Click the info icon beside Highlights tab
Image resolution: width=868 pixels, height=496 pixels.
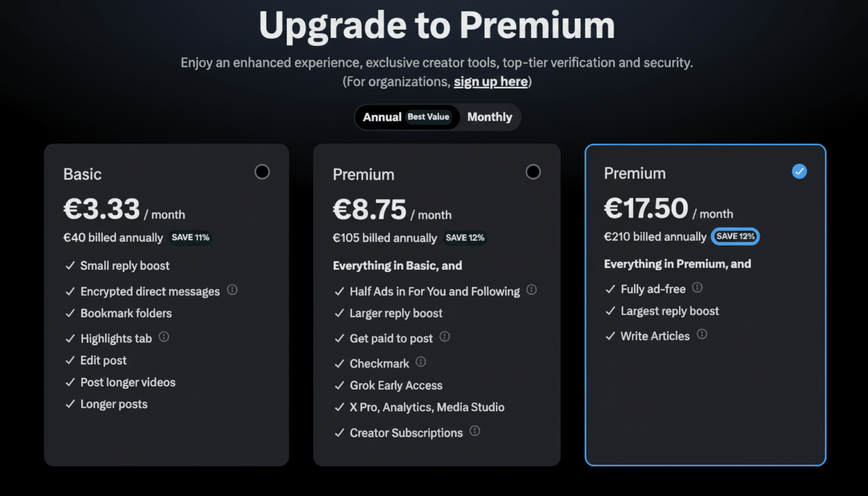click(x=163, y=337)
